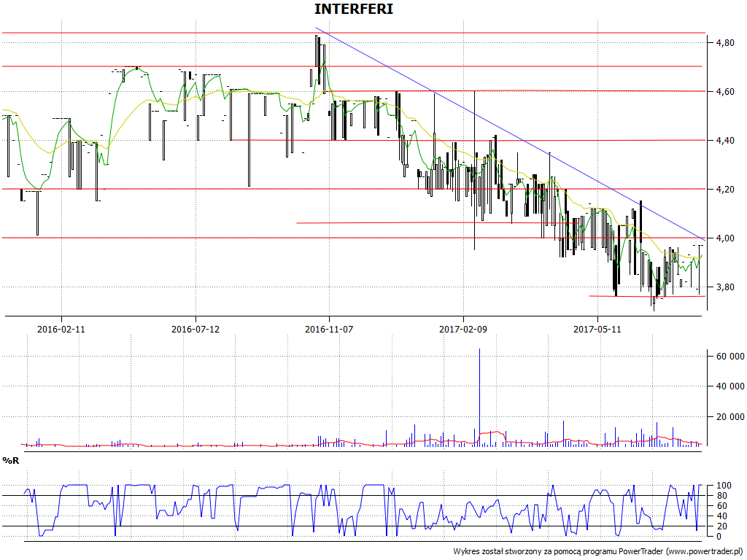
Task: Select the 2017-05-11 date label
Action: 597,329
